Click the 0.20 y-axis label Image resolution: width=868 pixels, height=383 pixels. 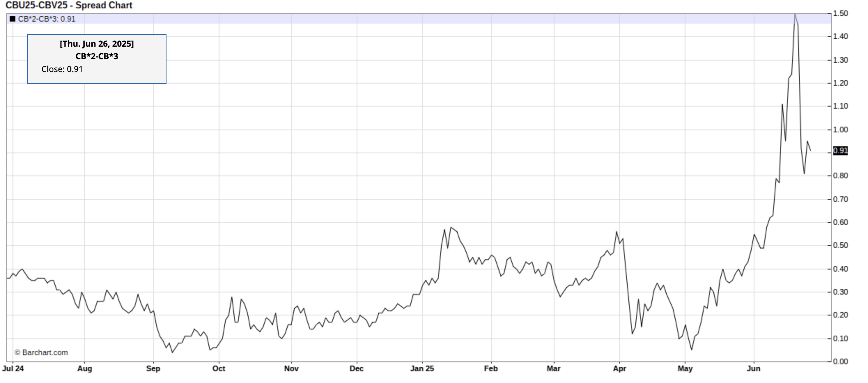[x=840, y=315]
